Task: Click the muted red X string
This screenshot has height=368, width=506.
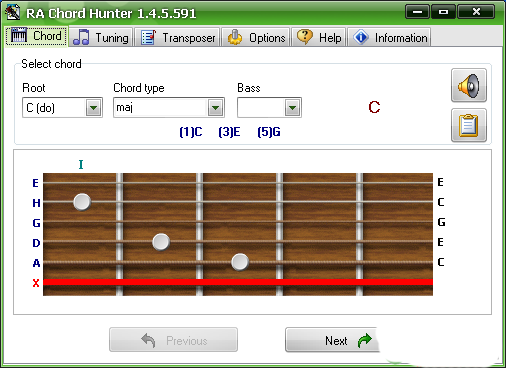Action: tap(238, 282)
